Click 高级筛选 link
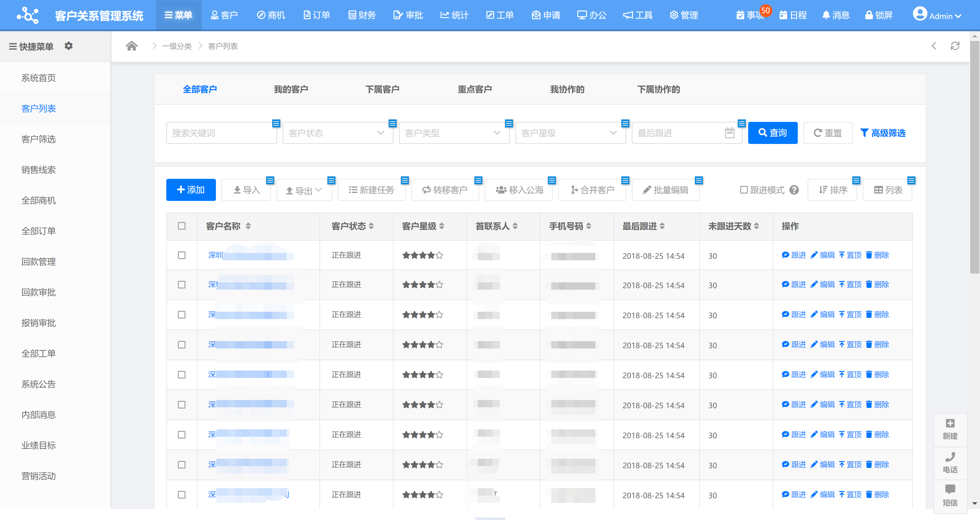The width and height of the screenshot is (980, 520). point(883,133)
